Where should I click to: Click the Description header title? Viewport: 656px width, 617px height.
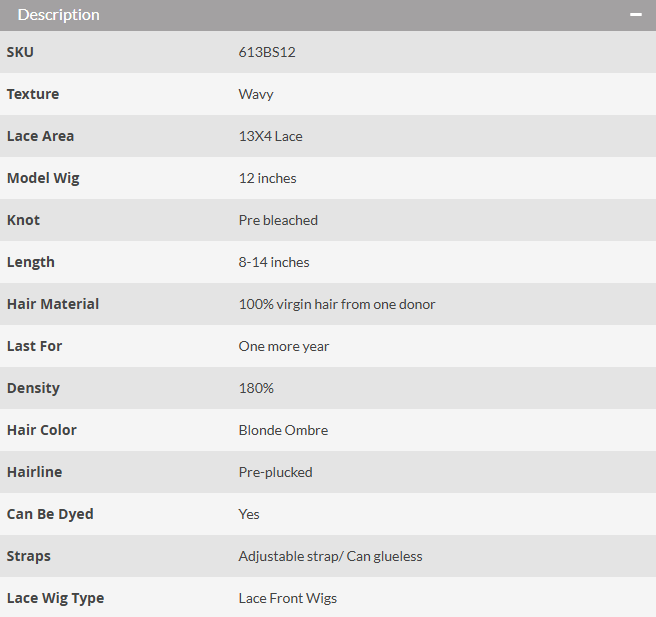point(59,15)
